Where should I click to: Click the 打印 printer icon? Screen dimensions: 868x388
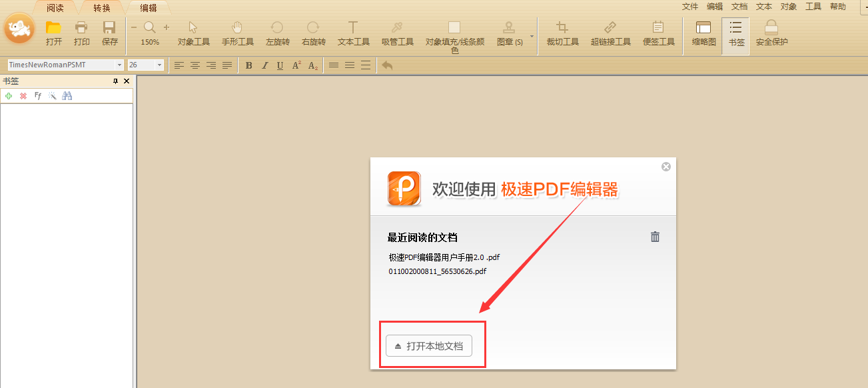pos(81,27)
